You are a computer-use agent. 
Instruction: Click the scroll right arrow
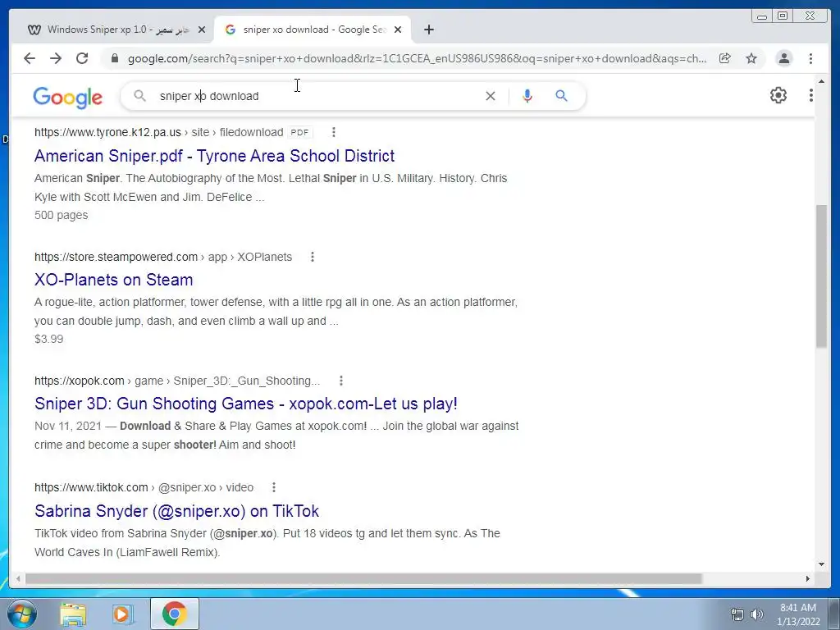808,578
